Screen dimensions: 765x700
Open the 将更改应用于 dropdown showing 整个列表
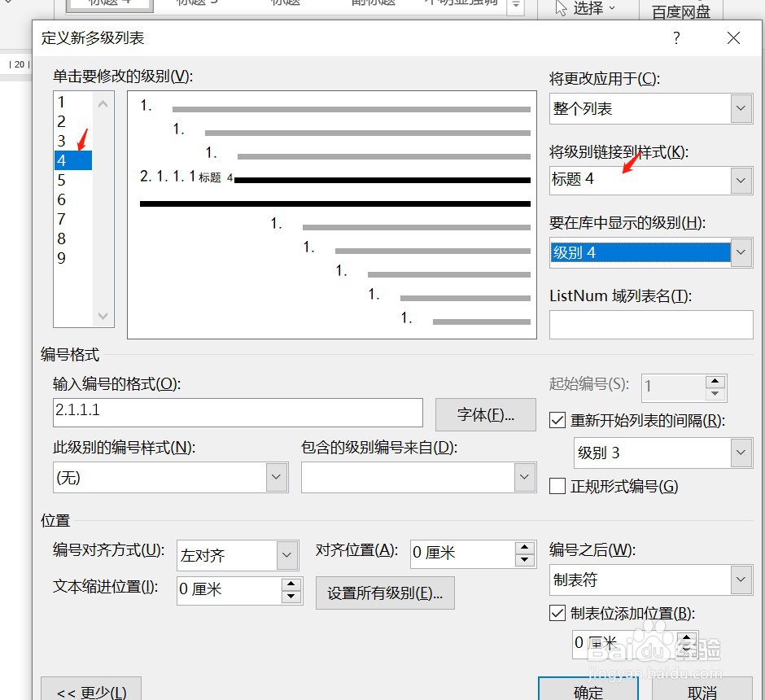[x=741, y=108]
